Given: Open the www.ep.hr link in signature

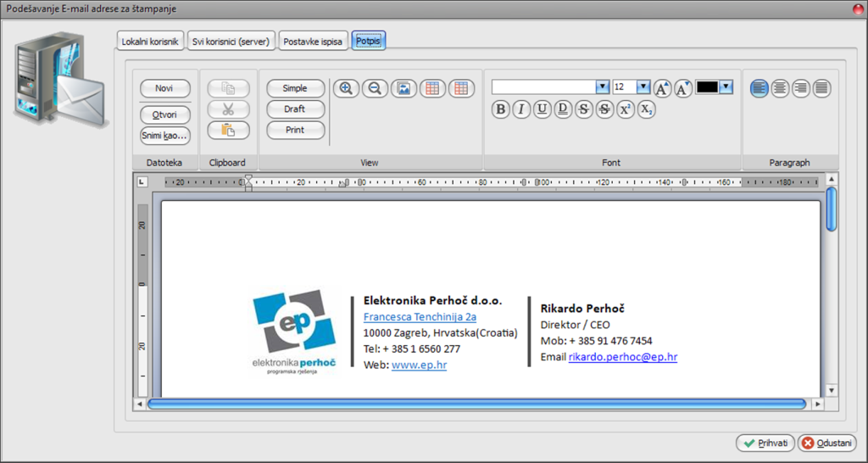Looking at the screenshot, I should [419, 365].
